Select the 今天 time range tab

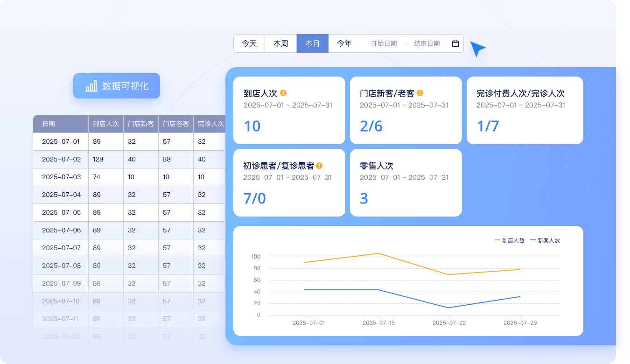click(x=249, y=43)
